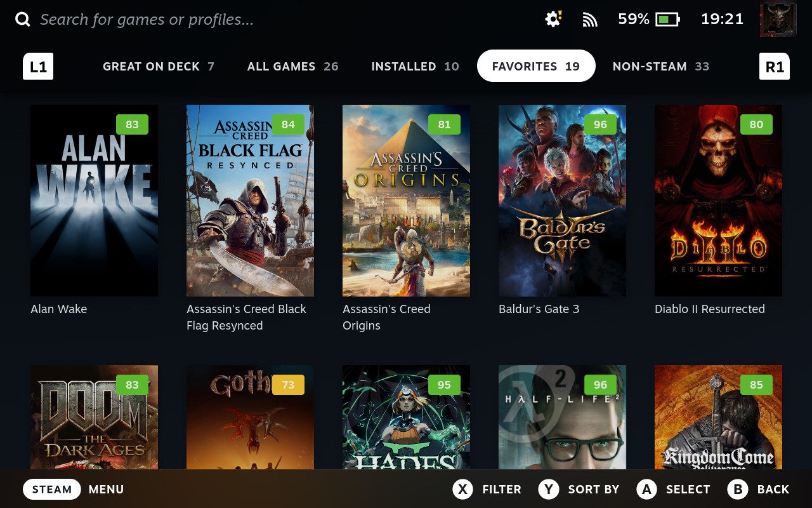This screenshot has width=812, height=508.
Task: Click the L1 bumper icon
Action: click(38, 66)
